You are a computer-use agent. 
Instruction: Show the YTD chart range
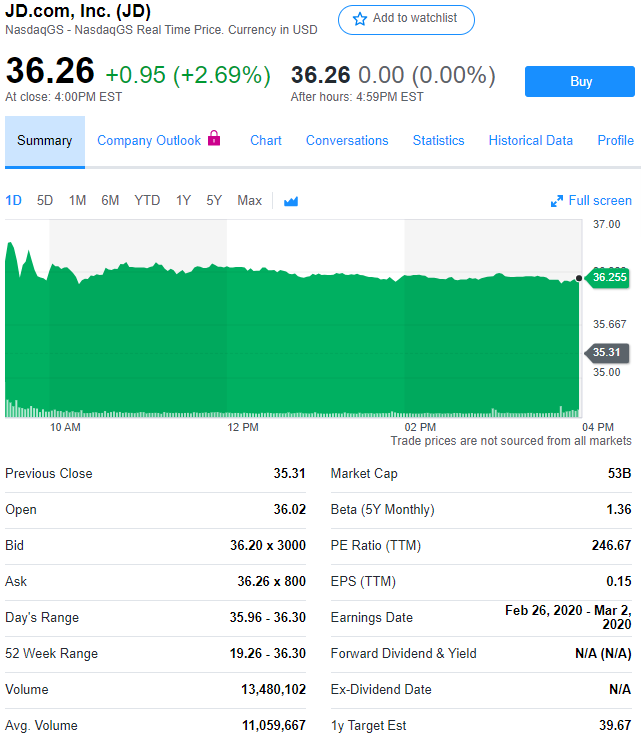(147, 201)
